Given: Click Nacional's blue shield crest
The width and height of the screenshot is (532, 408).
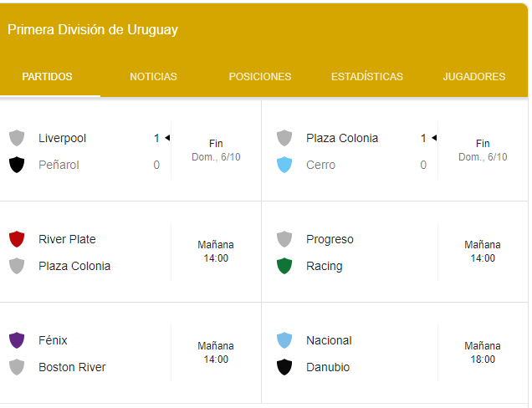Looking at the screenshot, I should click(284, 340).
